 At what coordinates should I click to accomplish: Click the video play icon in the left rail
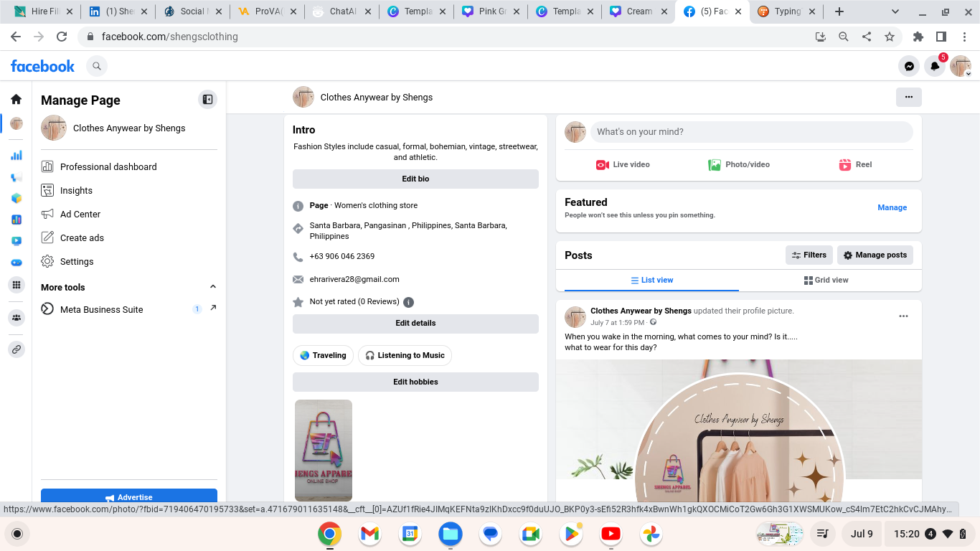16,241
